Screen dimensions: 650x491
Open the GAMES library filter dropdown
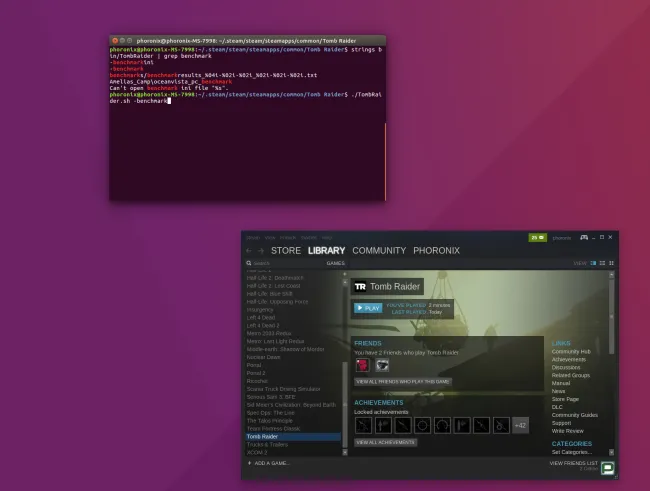pyautogui.click(x=335, y=263)
